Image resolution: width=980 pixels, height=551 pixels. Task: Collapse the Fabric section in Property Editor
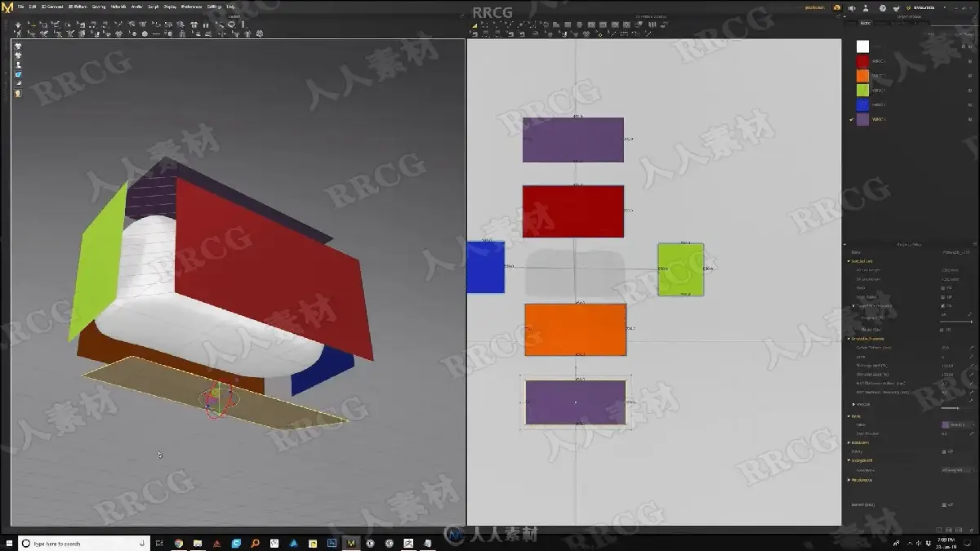[849, 416]
